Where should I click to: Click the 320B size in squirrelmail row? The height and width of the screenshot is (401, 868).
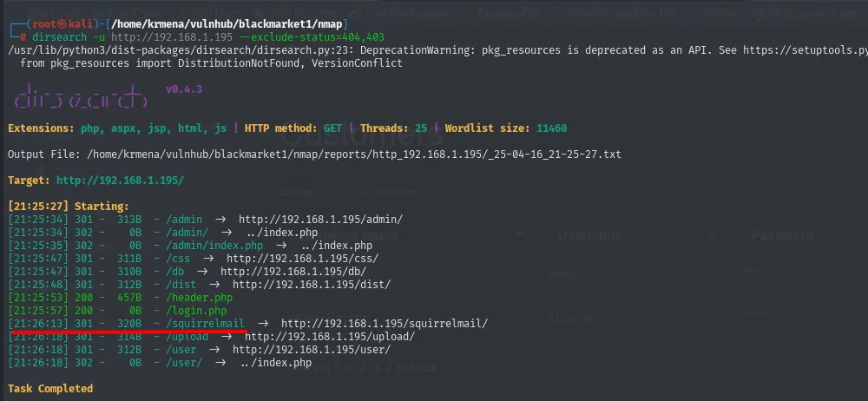(x=129, y=324)
